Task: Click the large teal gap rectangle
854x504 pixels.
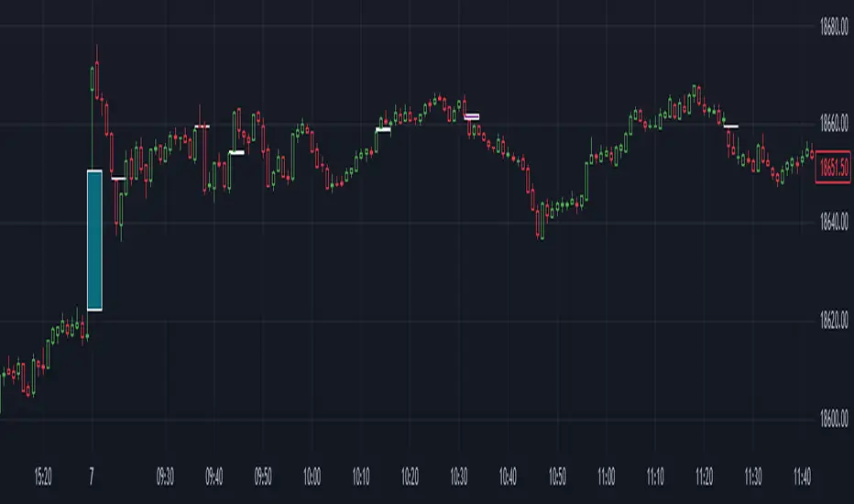Action: point(93,240)
